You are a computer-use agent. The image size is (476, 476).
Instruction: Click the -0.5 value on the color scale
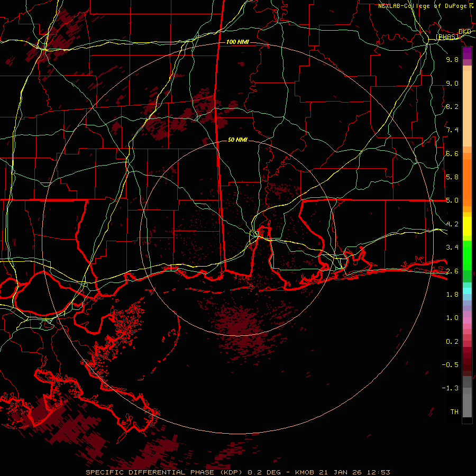450,365
